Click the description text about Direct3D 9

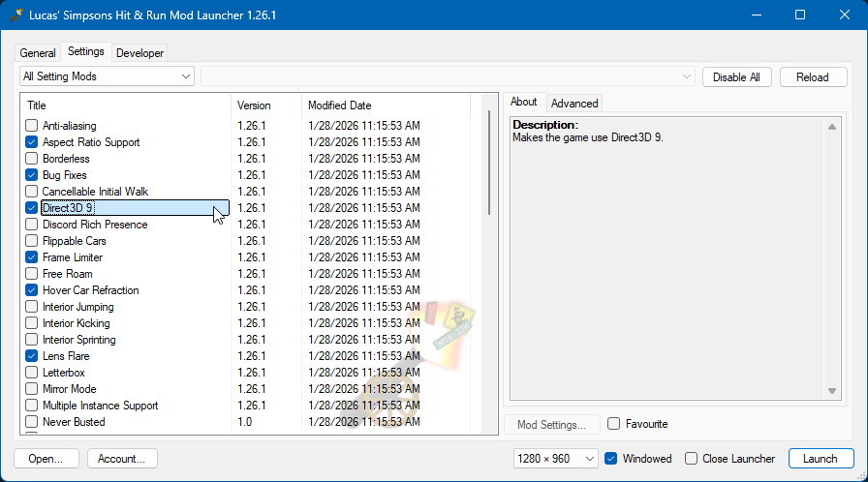[587, 137]
